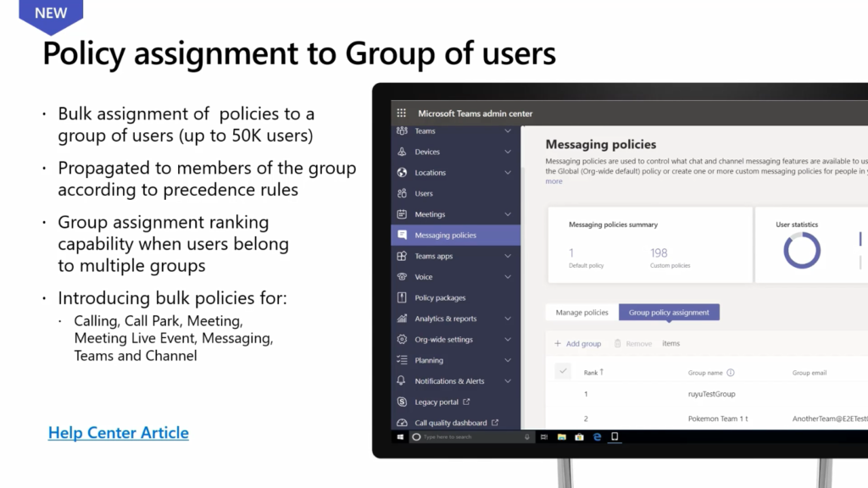Click the microphone icon in taskbar search
This screenshot has width=868, height=488.
(527, 437)
